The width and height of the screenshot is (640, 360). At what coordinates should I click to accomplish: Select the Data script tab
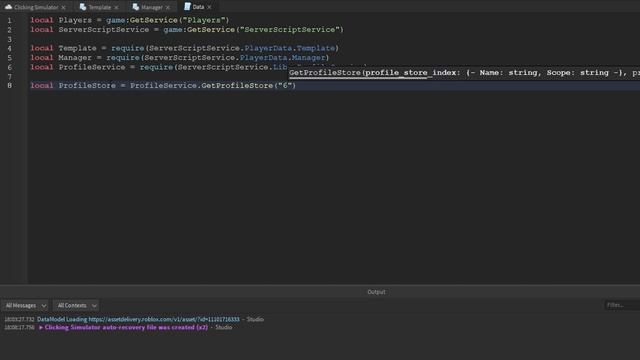pos(198,7)
